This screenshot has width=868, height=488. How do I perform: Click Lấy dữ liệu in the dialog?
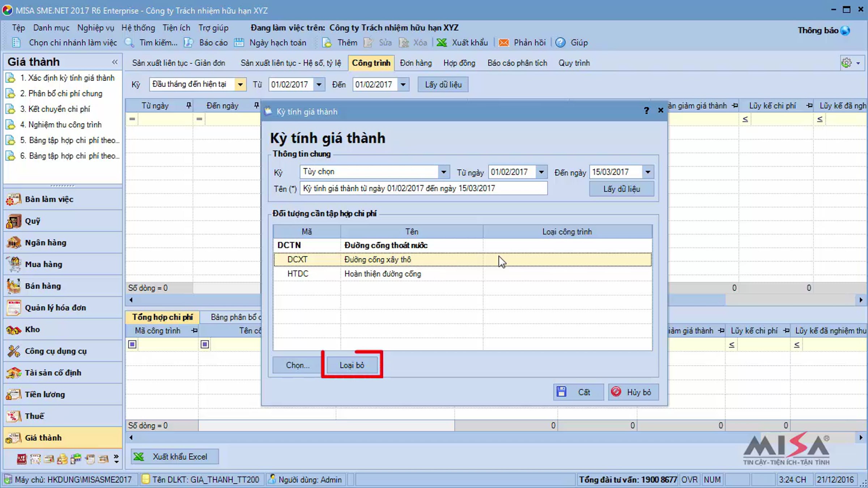[622, 189]
